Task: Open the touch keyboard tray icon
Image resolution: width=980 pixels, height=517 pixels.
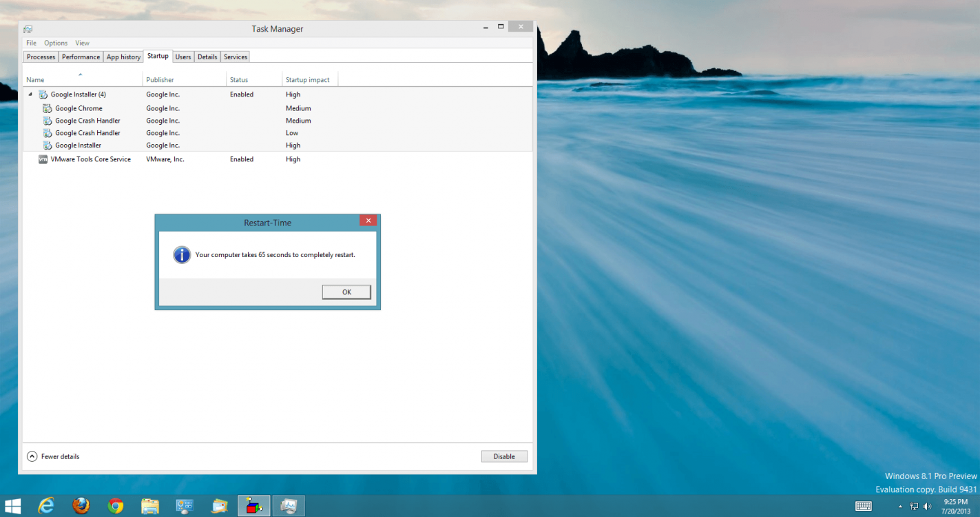Action: pyautogui.click(x=864, y=506)
